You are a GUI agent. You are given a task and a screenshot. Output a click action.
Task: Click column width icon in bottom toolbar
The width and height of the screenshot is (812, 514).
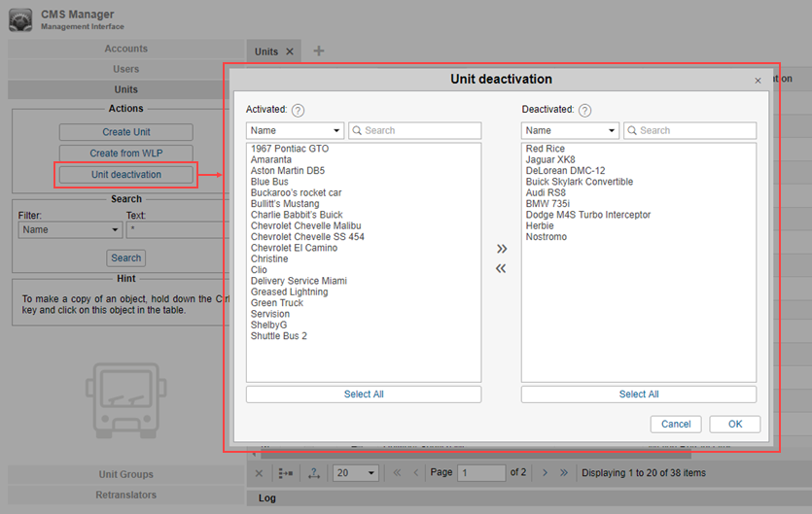point(314,473)
